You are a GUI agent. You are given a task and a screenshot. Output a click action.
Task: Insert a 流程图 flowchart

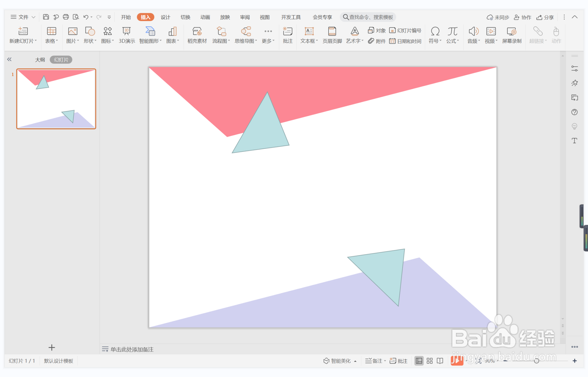coord(221,35)
